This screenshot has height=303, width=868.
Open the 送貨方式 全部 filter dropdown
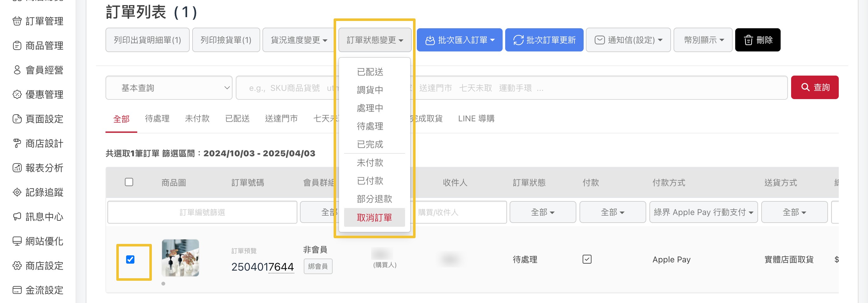[794, 212]
